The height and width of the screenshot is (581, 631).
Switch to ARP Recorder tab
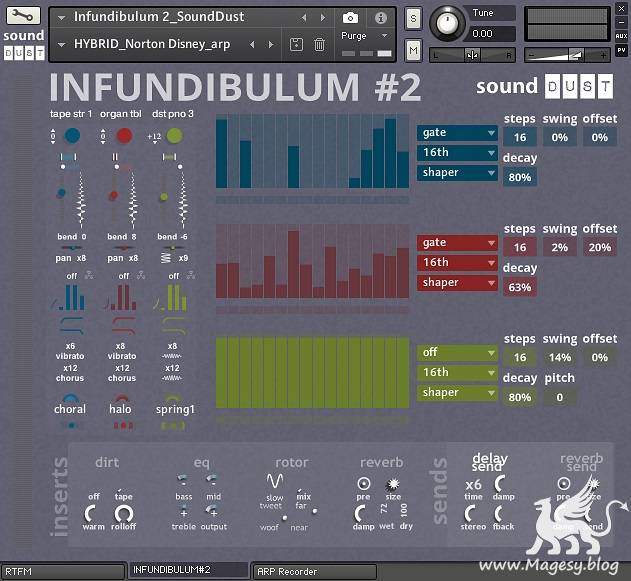coord(315,571)
